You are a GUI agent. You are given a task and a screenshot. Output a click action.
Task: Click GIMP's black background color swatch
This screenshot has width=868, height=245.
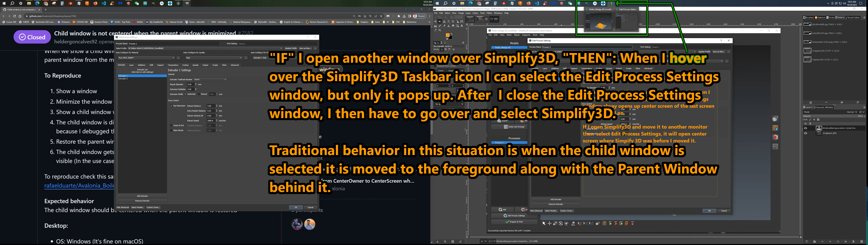pyautogui.click(x=451, y=38)
